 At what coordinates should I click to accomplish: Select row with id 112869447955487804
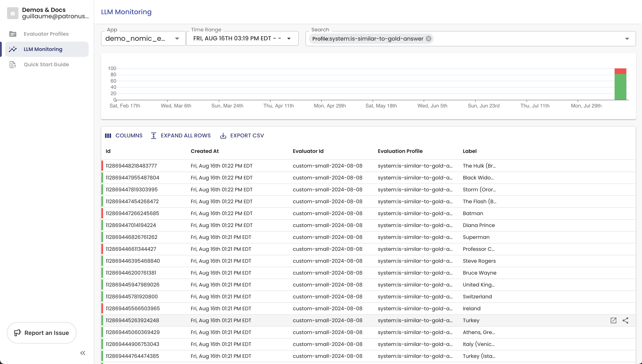click(x=368, y=178)
